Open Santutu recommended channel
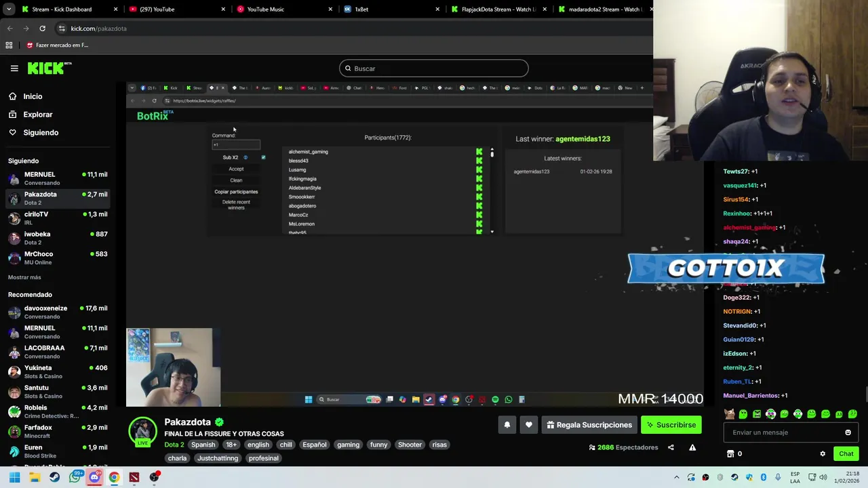The width and height of the screenshot is (868, 488). 58,392
